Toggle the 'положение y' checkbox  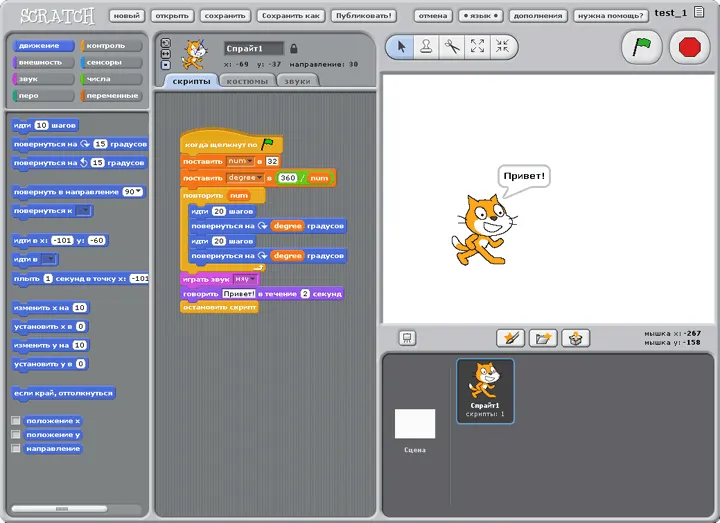coord(16,434)
